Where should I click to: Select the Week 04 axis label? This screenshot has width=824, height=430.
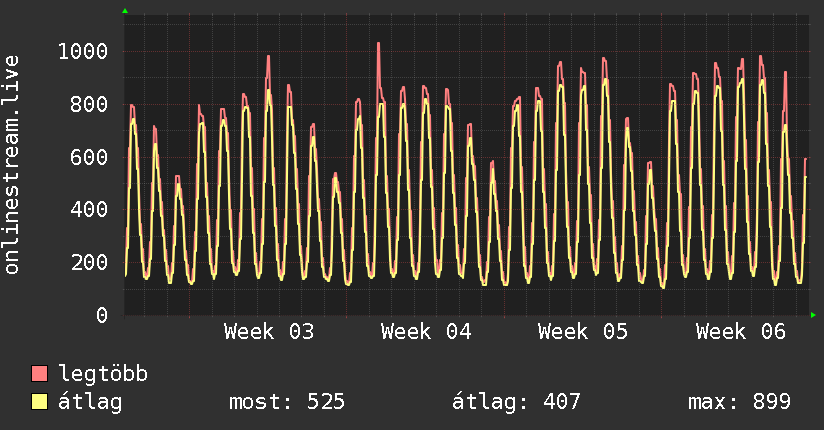pos(425,332)
